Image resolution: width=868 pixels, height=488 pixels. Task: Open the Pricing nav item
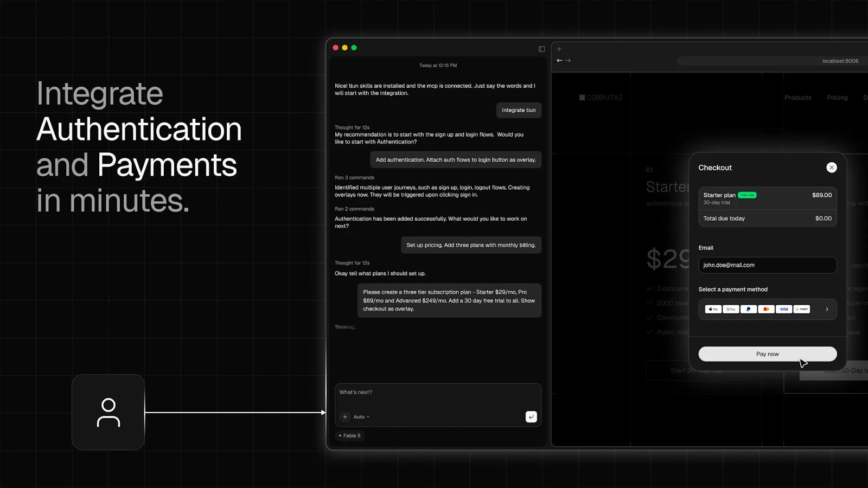(x=837, y=98)
